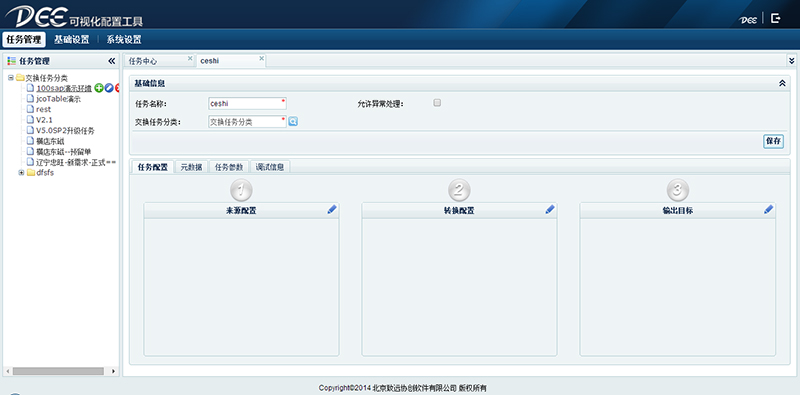Click the green add icon beside 100sap
800x395 pixels.
(99, 88)
